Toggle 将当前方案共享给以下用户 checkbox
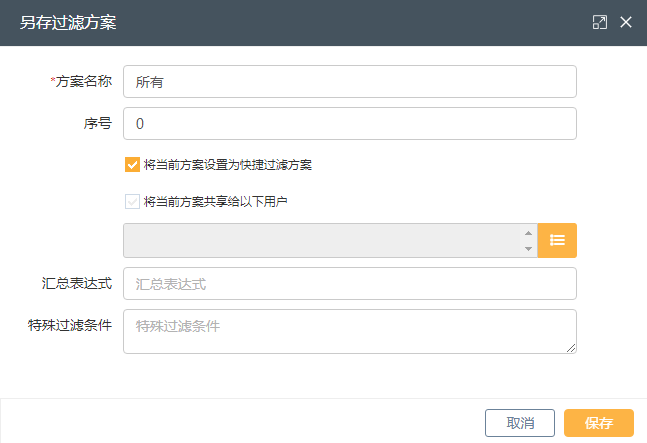This screenshot has width=647, height=443. (x=132, y=202)
